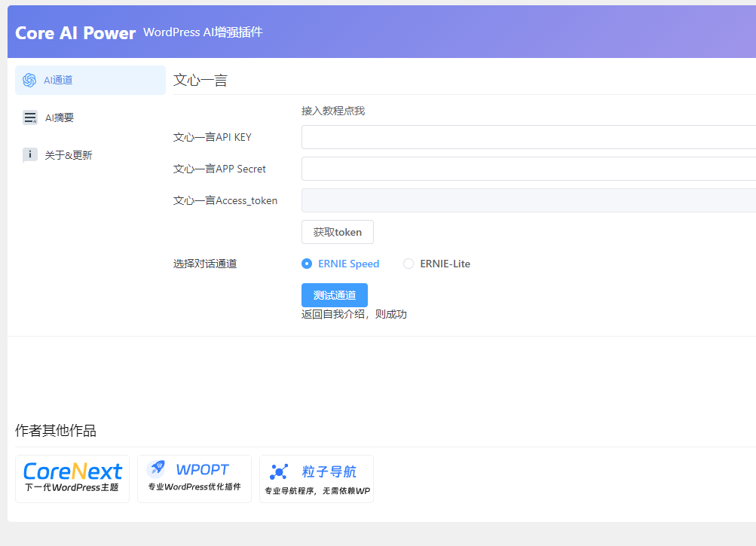Click the WPOPT rocket icon
The image size is (756, 546).
click(157, 468)
